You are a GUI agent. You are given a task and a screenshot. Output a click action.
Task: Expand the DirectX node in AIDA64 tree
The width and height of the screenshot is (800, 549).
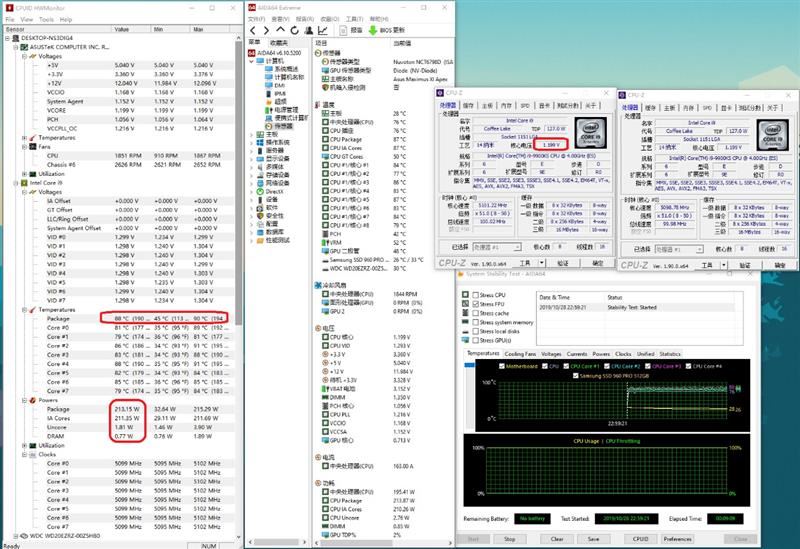[252, 192]
